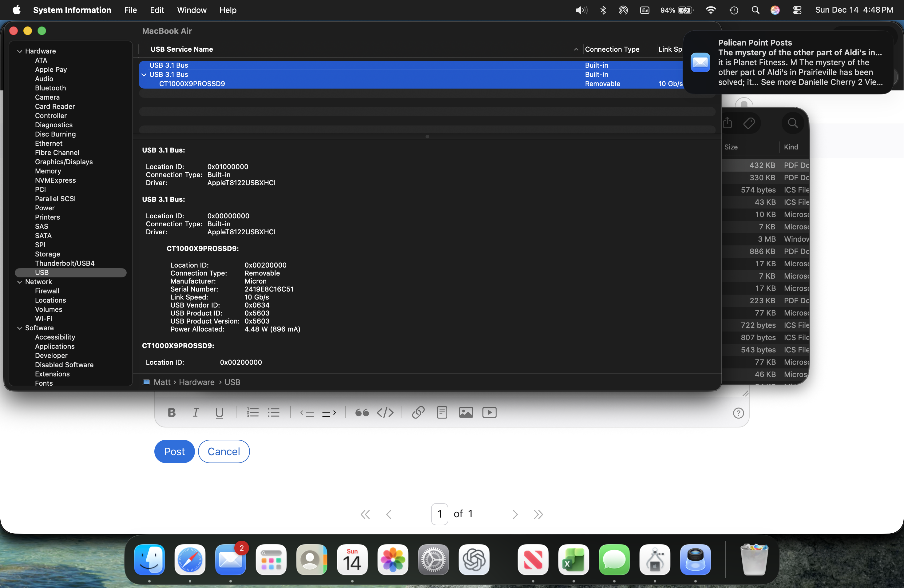This screenshot has height=588, width=904.
Task: Collapse the second USB 3.1 Bus row
Action: 144,75
